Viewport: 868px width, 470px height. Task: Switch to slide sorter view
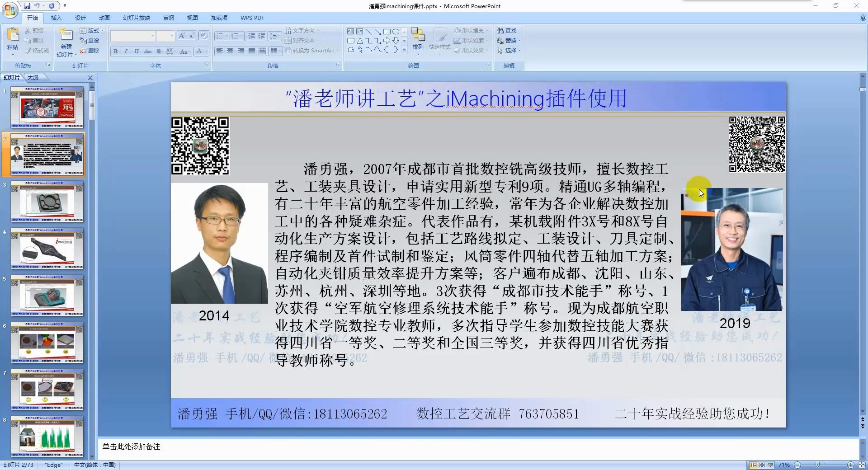coord(762,465)
